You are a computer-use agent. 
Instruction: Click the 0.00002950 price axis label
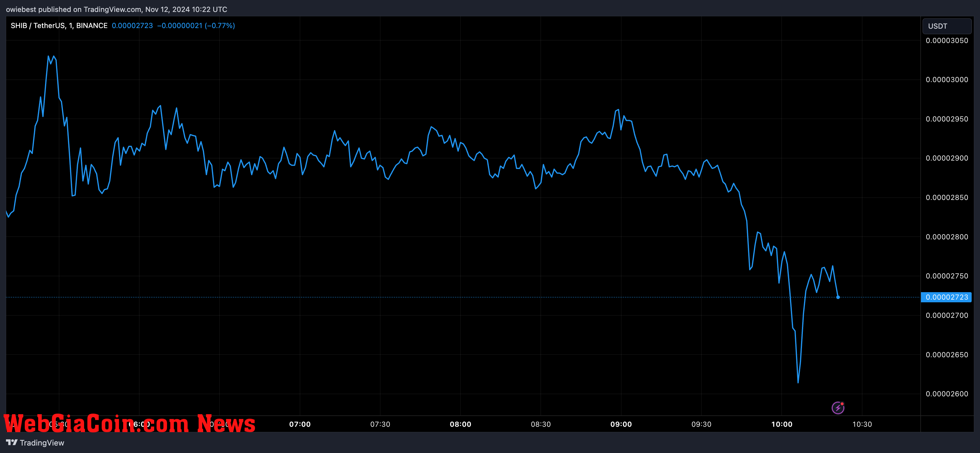(947, 119)
